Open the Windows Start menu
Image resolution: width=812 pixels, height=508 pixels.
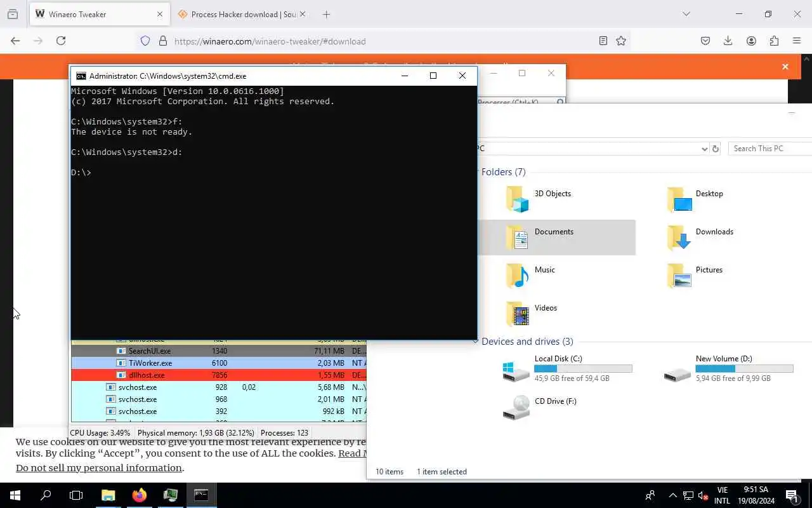click(15, 495)
